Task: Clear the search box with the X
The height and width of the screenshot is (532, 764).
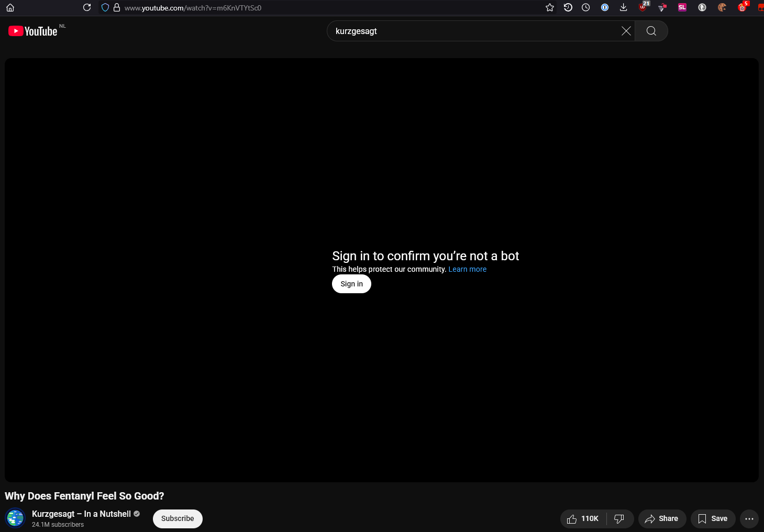Action: 626,31
